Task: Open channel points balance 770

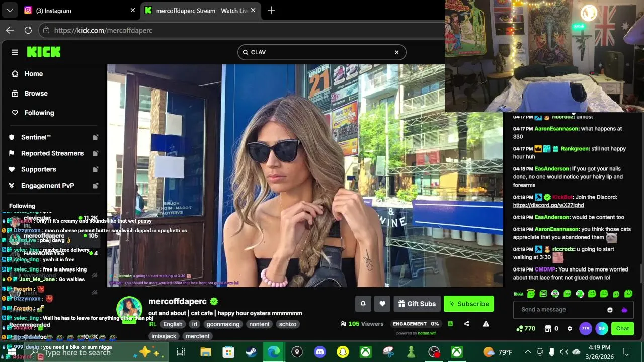Action: point(526,328)
